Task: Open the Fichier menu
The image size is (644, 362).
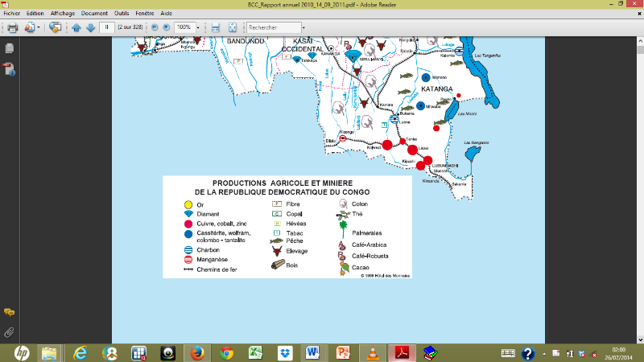Action: 12,14
